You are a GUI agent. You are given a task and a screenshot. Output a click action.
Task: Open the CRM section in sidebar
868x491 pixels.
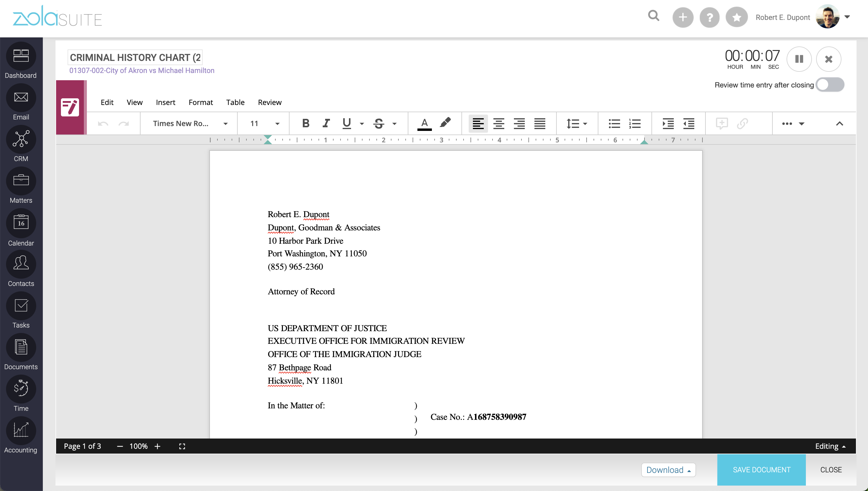click(x=21, y=139)
